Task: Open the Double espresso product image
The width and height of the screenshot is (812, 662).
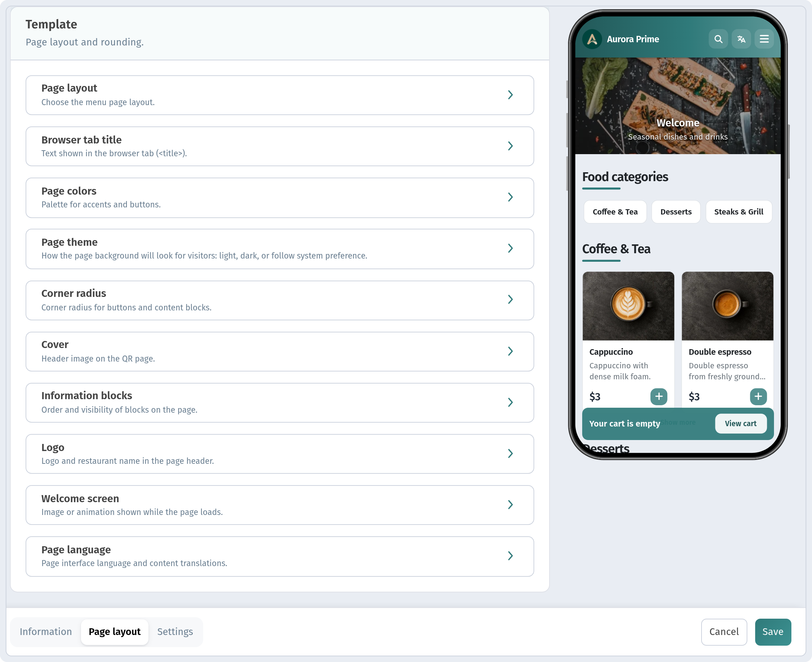Action: tap(727, 306)
